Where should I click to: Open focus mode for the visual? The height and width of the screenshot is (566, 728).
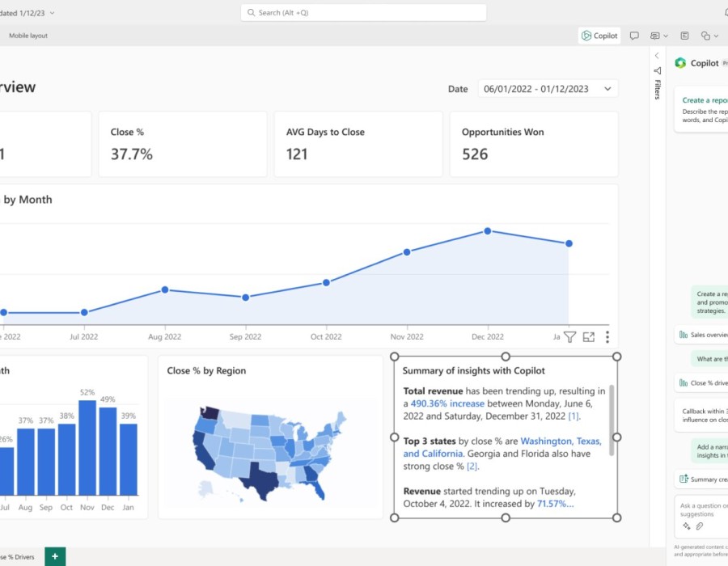click(x=589, y=337)
